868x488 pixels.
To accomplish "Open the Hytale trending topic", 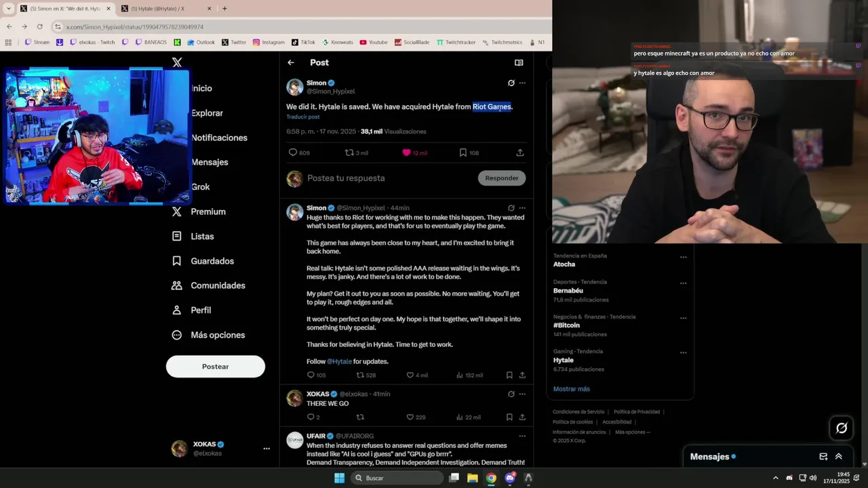I will [564, 360].
